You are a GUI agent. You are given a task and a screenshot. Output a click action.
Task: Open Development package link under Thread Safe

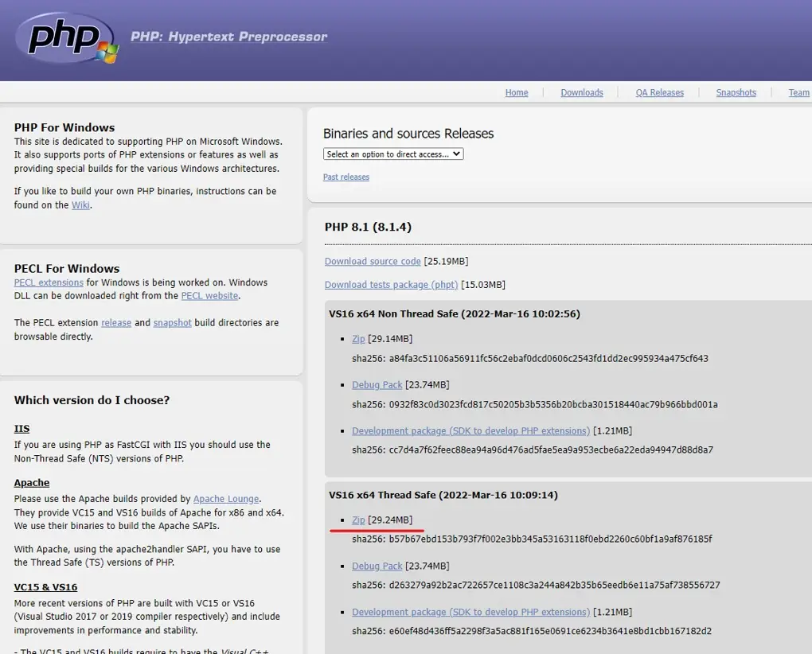pyautogui.click(x=470, y=612)
